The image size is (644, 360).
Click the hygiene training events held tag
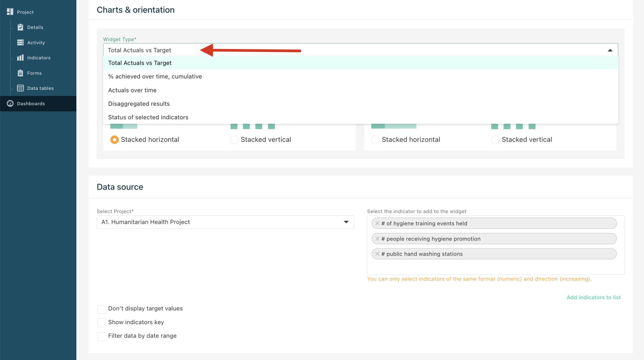coord(494,223)
